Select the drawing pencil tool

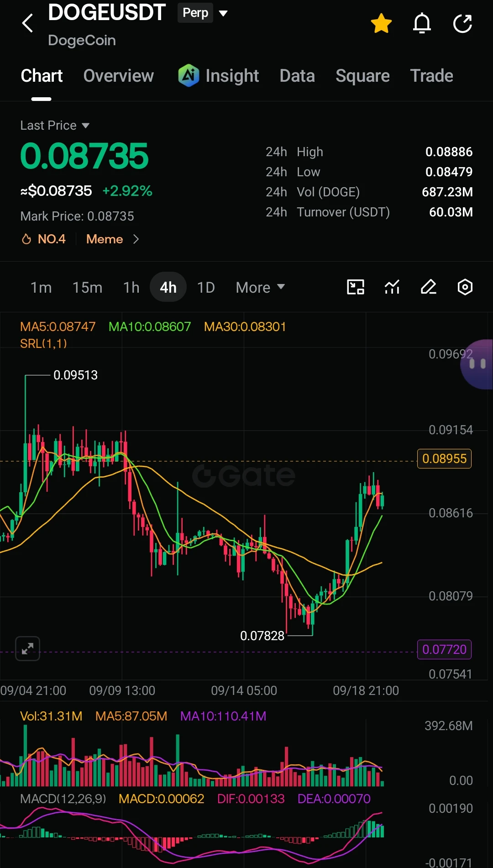[429, 287]
